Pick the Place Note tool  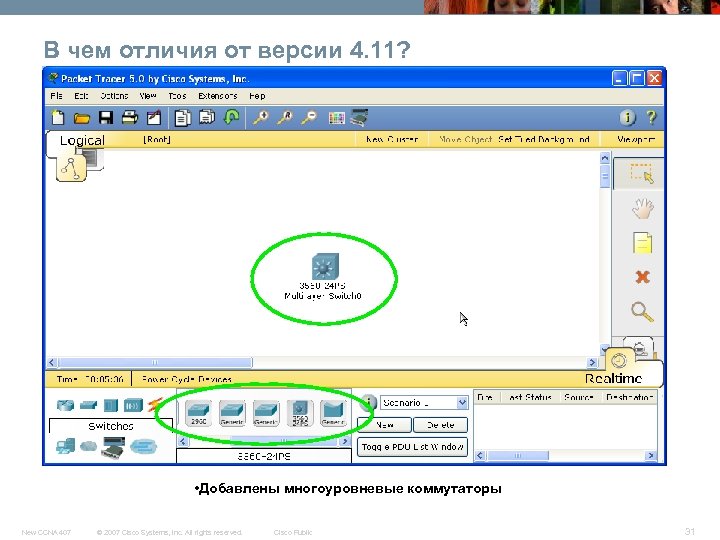pyautogui.click(x=642, y=243)
